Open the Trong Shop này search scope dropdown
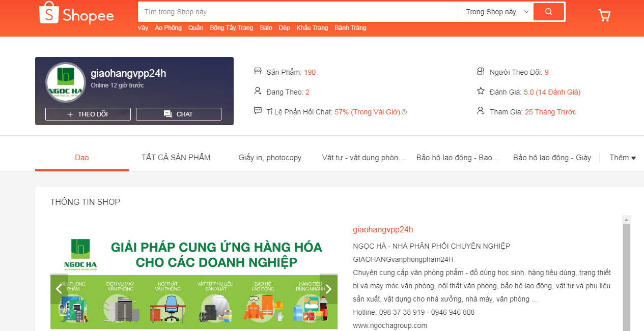This screenshot has height=331, width=644. click(497, 12)
